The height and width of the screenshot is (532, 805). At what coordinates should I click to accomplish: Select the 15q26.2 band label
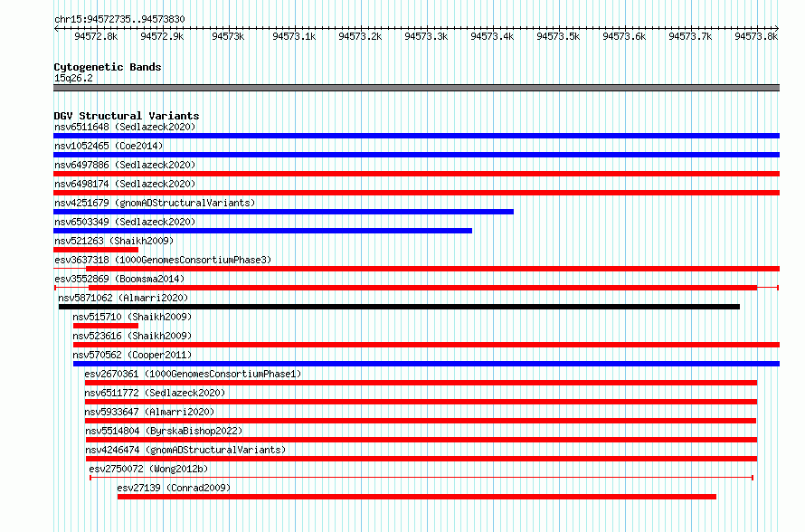[73, 78]
